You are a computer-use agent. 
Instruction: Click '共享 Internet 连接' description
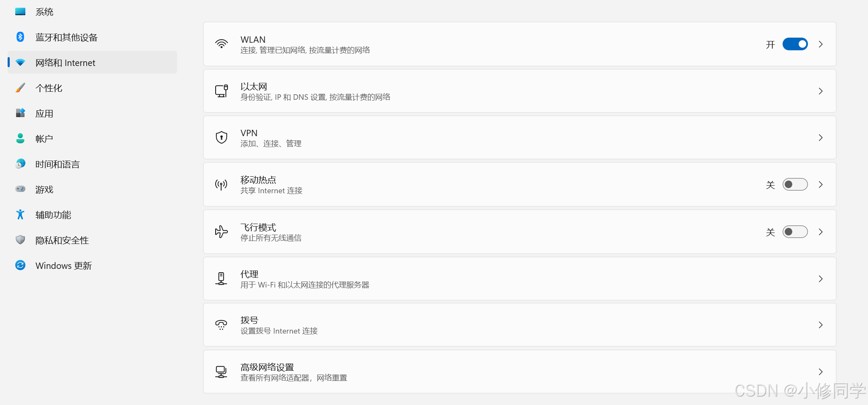tap(271, 190)
